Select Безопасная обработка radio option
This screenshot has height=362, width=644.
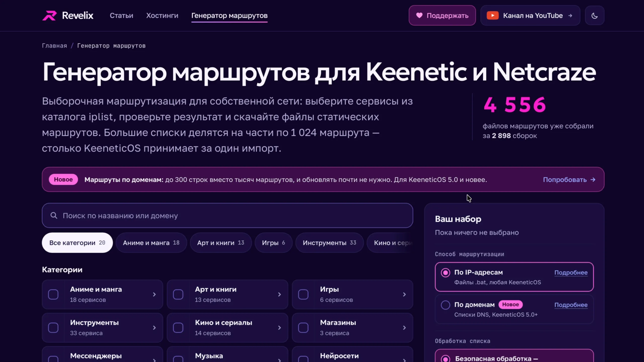tap(445, 359)
